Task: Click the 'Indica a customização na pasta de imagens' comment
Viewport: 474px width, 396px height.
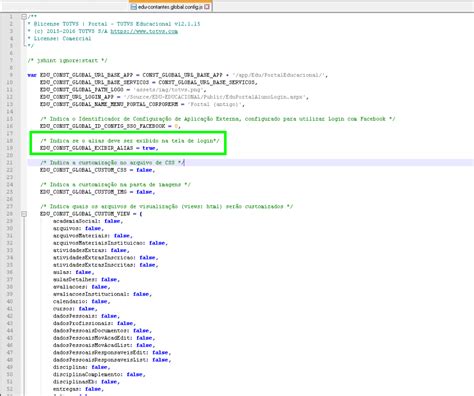Action: pyautogui.click(x=115, y=185)
